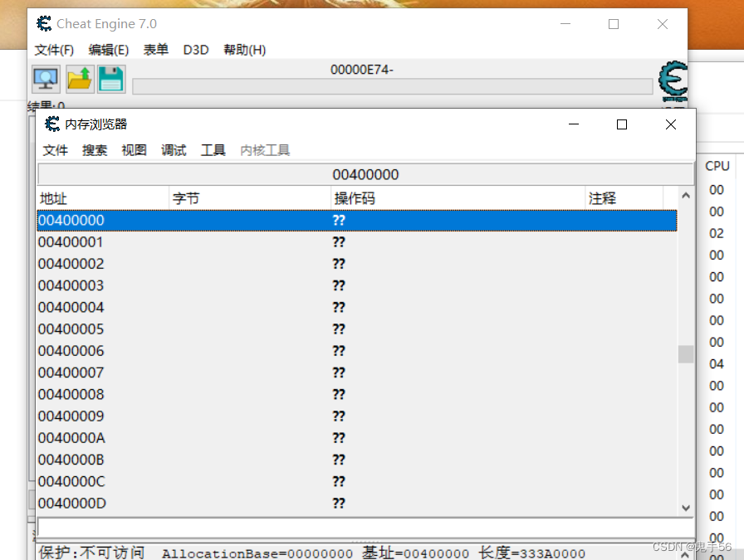
Task: Minimize the 内存浏览器 window
Action: [574, 124]
